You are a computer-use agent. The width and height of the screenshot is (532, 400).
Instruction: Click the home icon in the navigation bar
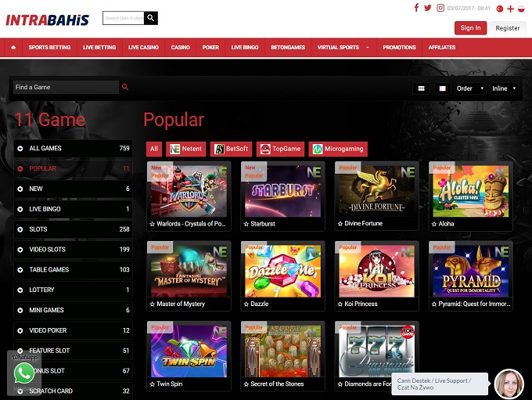(13, 47)
